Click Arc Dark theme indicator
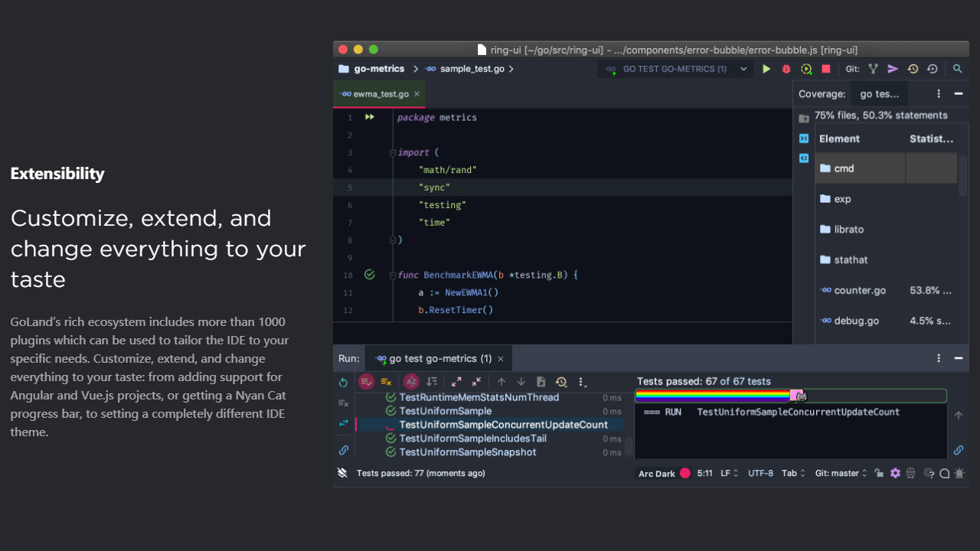The image size is (980, 551). click(657, 474)
